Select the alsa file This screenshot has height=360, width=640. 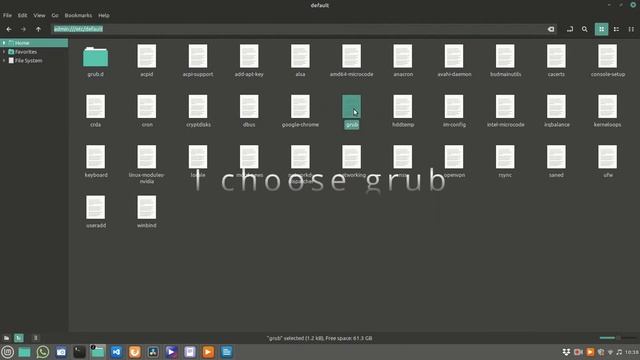(x=300, y=61)
